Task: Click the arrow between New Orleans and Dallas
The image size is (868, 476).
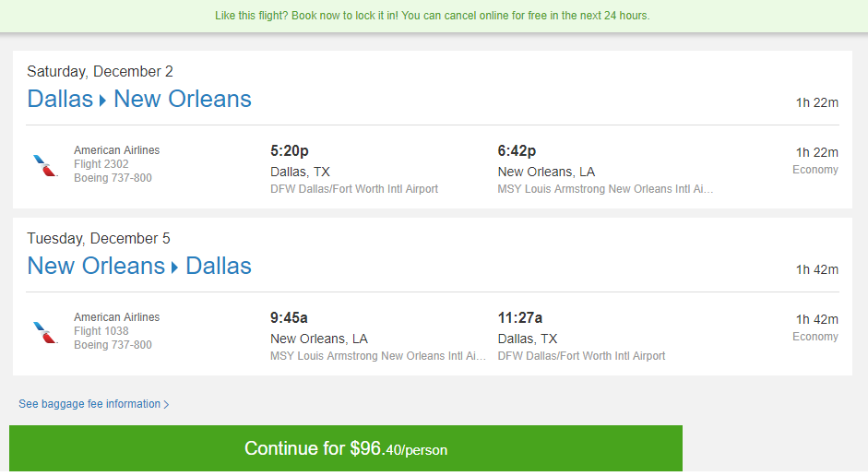Action: click(175, 268)
